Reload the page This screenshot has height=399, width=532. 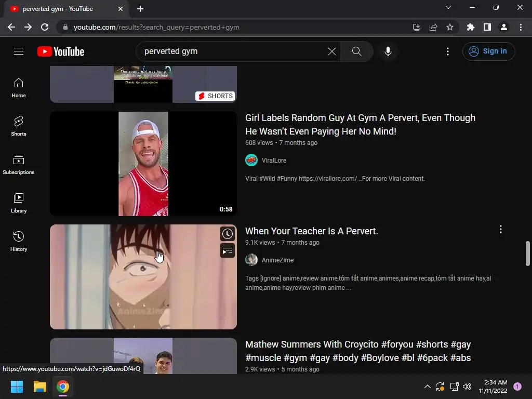click(45, 27)
